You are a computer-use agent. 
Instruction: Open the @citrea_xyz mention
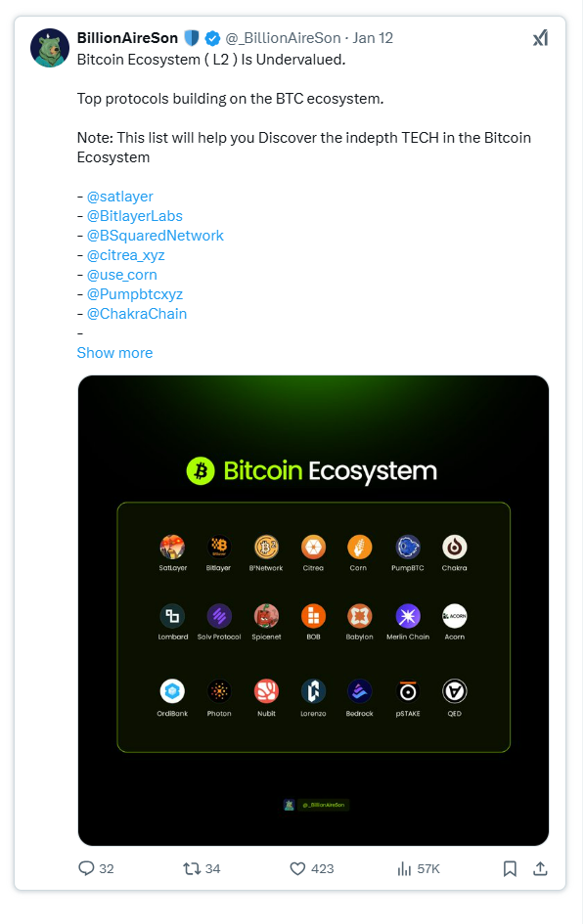(x=126, y=255)
